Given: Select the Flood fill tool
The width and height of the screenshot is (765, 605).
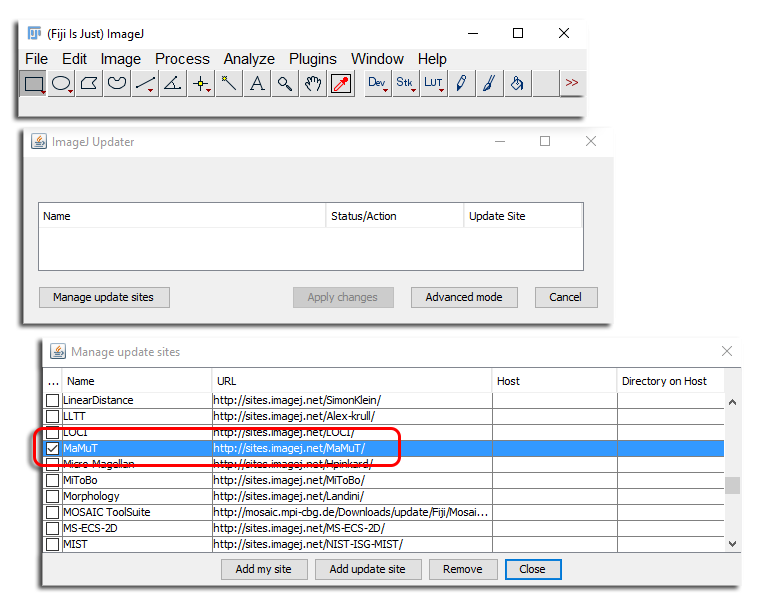Looking at the screenshot, I should click(x=518, y=83).
